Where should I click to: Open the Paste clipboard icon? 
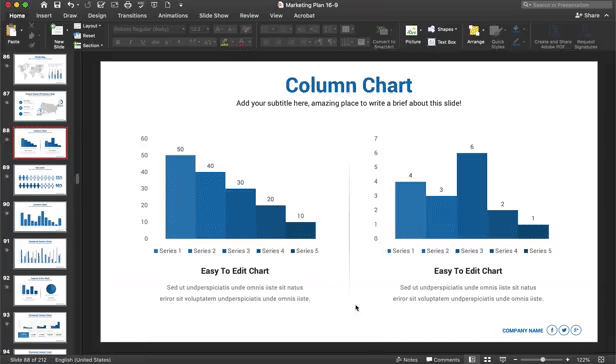(x=11, y=30)
